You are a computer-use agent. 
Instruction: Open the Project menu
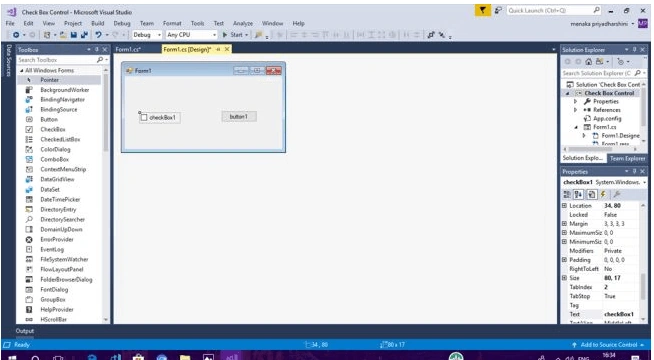(73, 23)
